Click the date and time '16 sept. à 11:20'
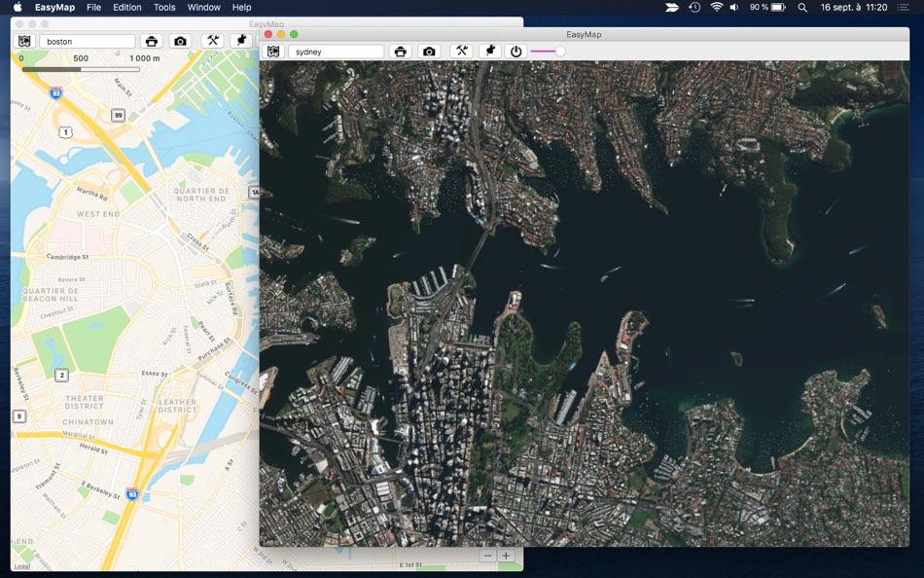The width and height of the screenshot is (924, 578). click(854, 7)
